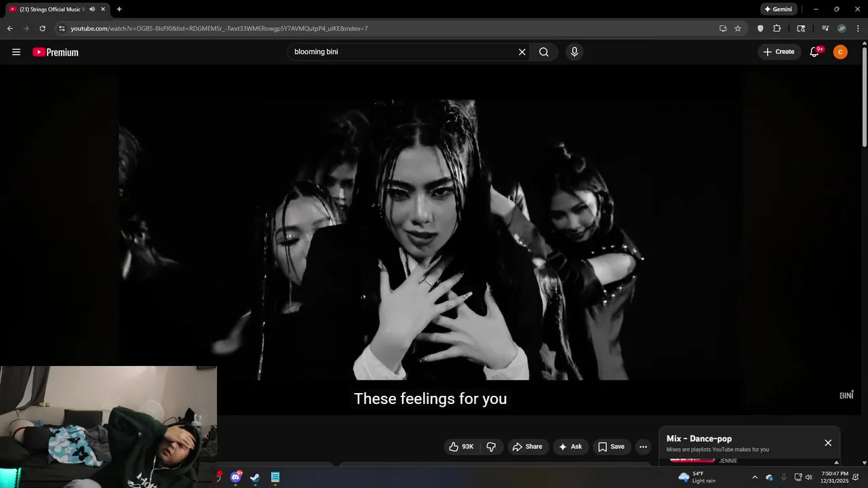This screenshot has width=868, height=488.
Task: Open the media controls music icon
Action: tap(825, 28)
